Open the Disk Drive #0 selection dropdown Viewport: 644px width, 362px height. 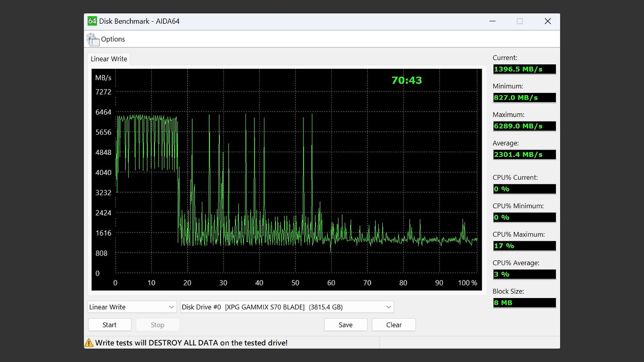(x=287, y=307)
